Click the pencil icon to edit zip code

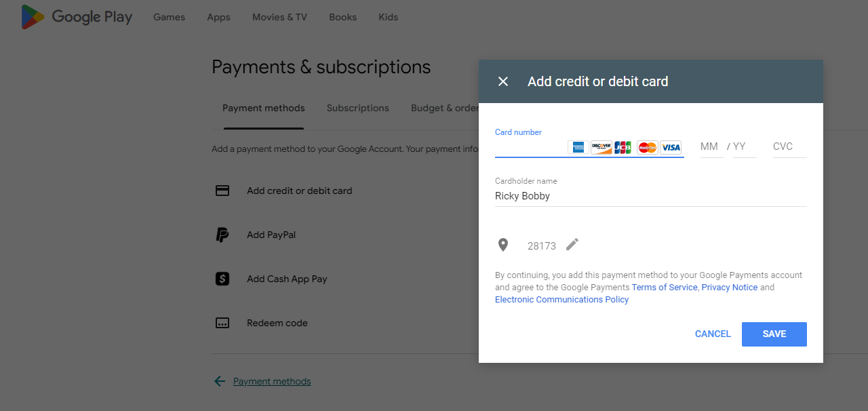pyautogui.click(x=572, y=245)
